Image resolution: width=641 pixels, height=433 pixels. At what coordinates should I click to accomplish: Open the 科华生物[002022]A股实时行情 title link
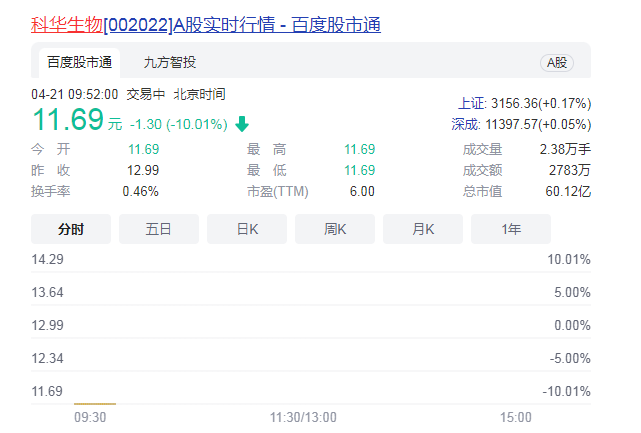click(x=206, y=25)
